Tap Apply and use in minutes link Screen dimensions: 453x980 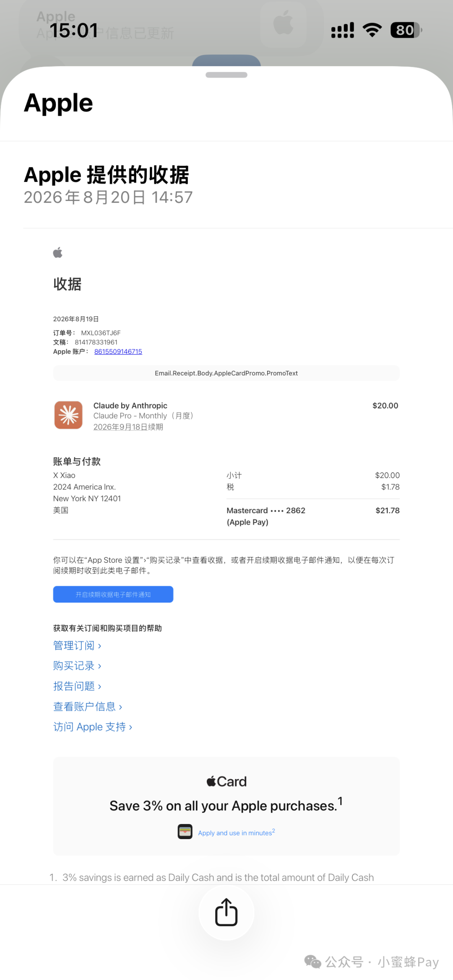click(237, 832)
